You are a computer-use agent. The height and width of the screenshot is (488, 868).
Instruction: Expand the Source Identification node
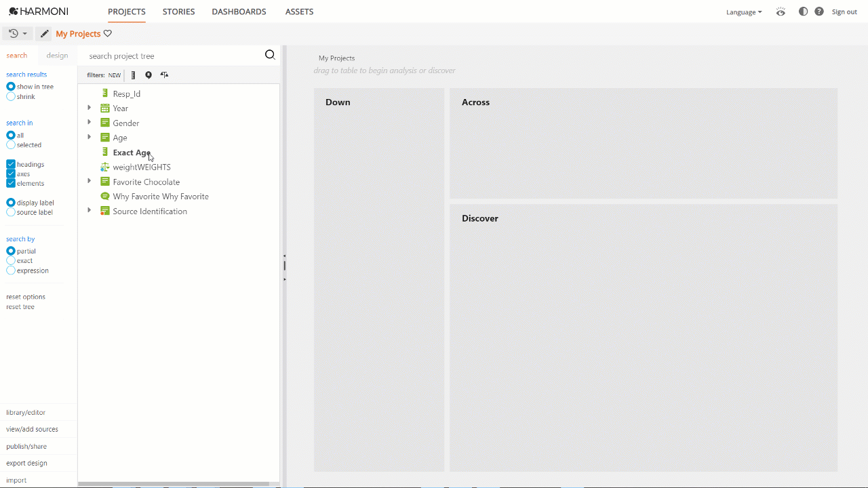tap(89, 210)
